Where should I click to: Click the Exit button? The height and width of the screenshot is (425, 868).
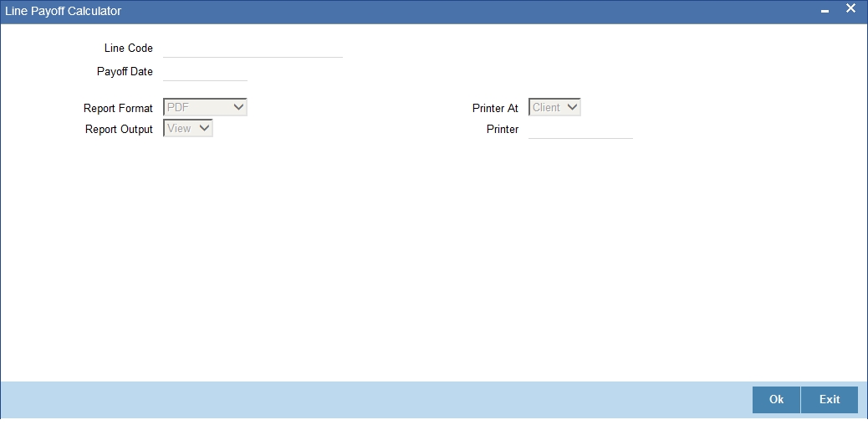pyautogui.click(x=830, y=400)
